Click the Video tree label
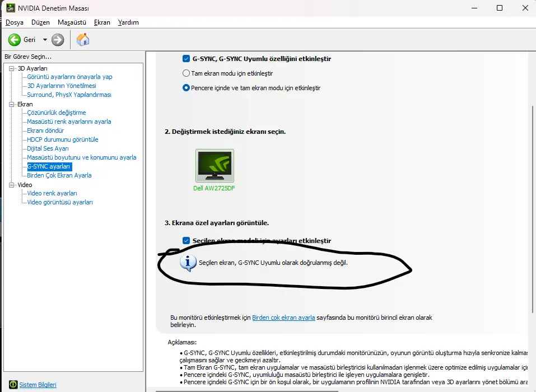536x392 pixels. (x=25, y=185)
